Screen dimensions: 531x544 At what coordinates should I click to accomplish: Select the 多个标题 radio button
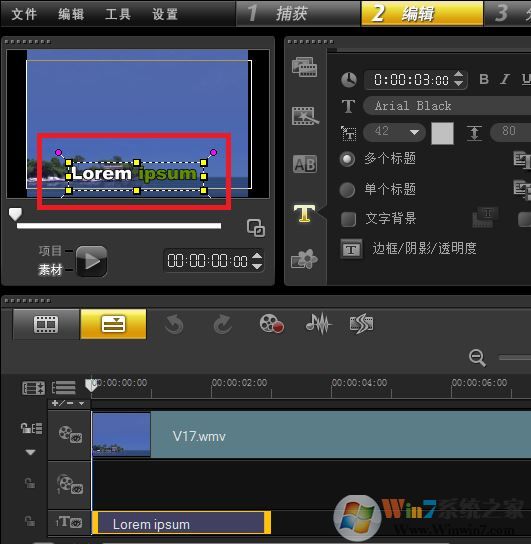point(347,159)
